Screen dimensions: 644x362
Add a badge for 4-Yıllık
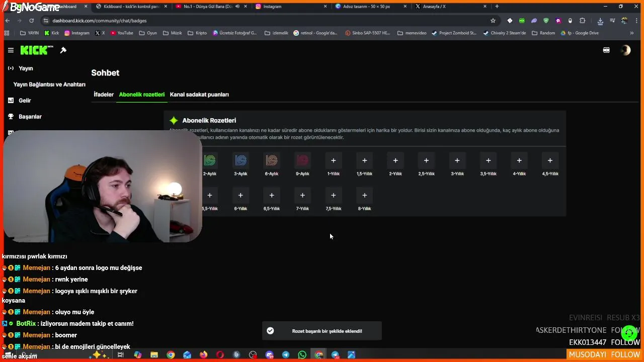(x=519, y=160)
